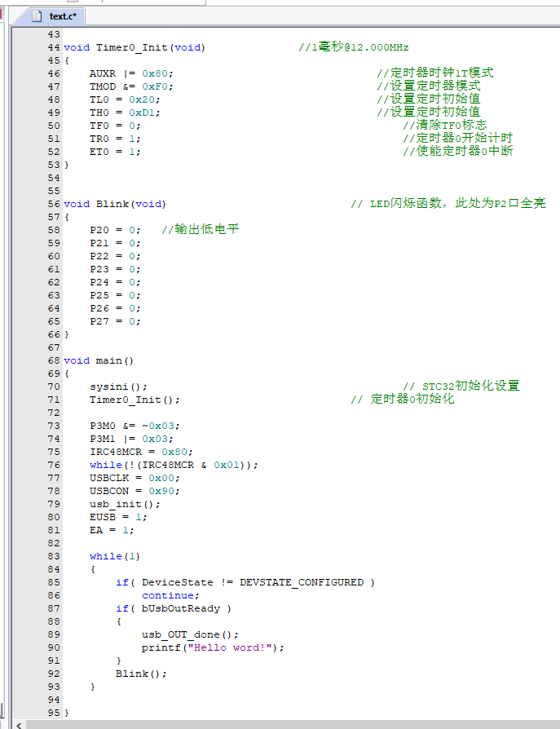Click the line 'TR0 = 1;'

click(x=115, y=139)
